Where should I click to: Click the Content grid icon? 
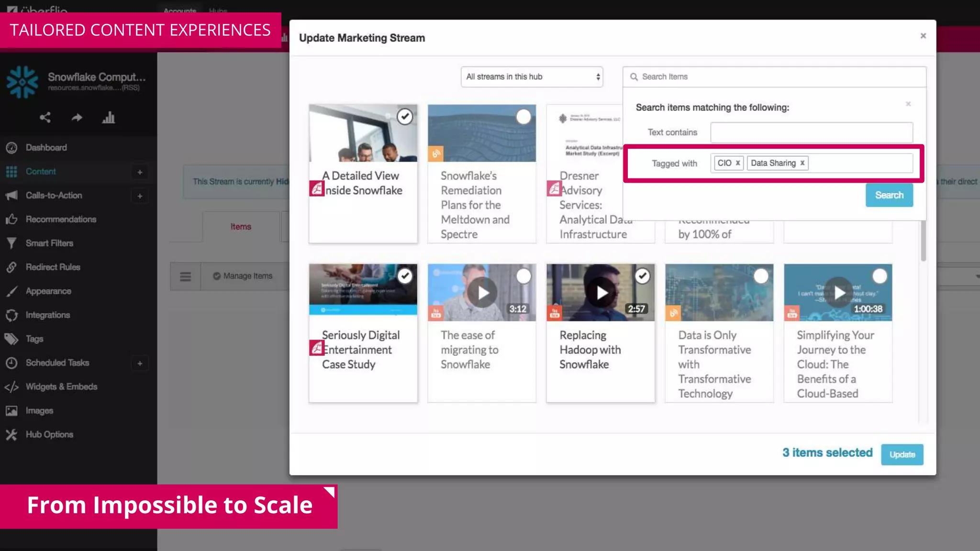coord(11,171)
